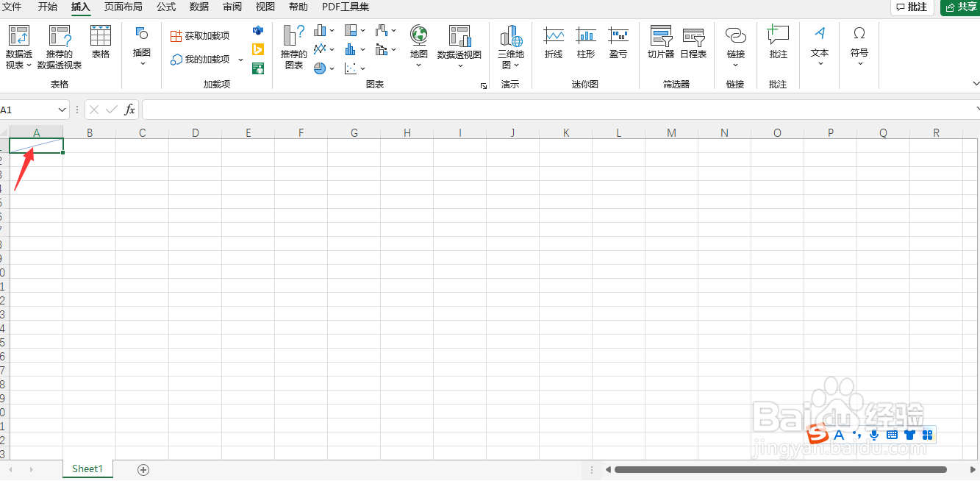Insert a new Comment (批注) from ribbon
Image resolution: width=980 pixels, height=481 pixels.
(x=778, y=43)
